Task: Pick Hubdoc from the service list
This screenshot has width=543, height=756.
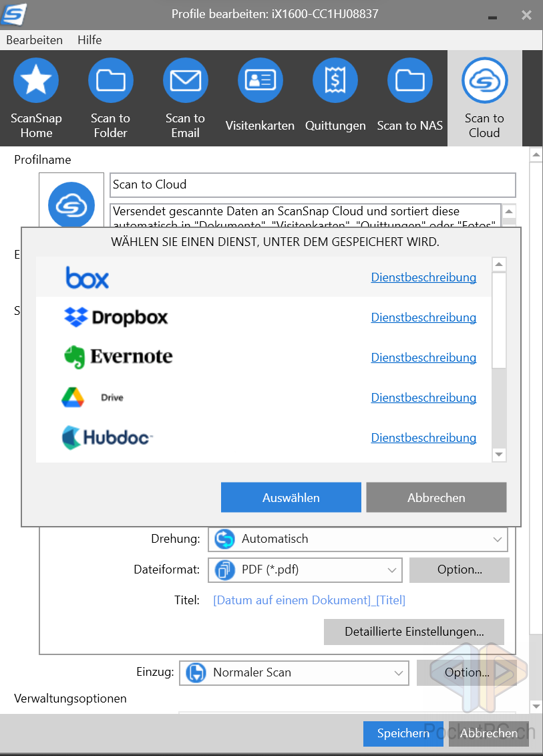Action: 264,437
